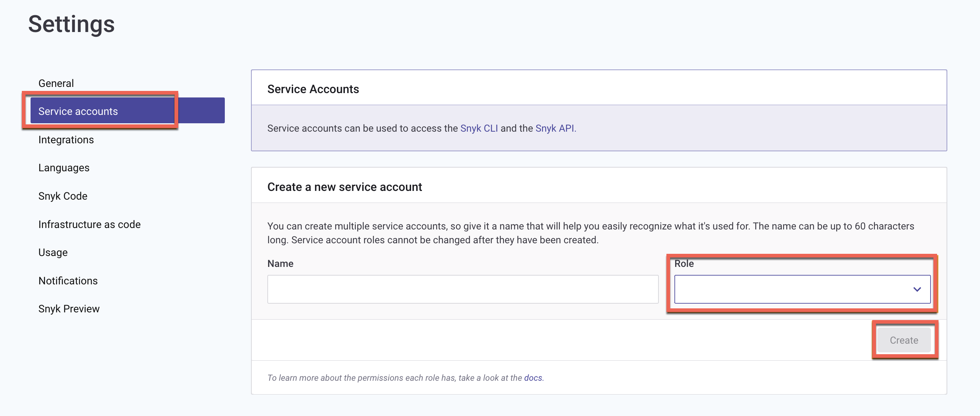The image size is (980, 416).
Task: Select the Role field label
Action: click(684, 264)
